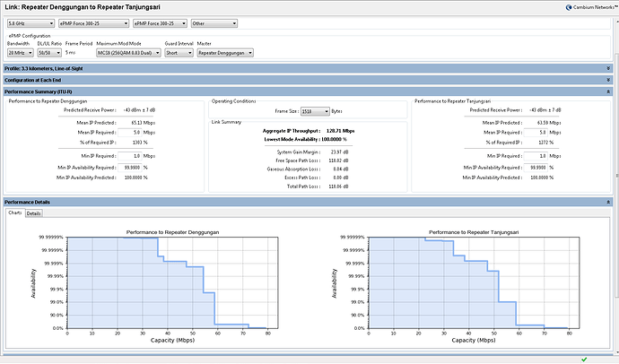This screenshot has height=364, width=619.
Task: Click Min IP Availability Required field for Denggungan
Action: [130, 168]
